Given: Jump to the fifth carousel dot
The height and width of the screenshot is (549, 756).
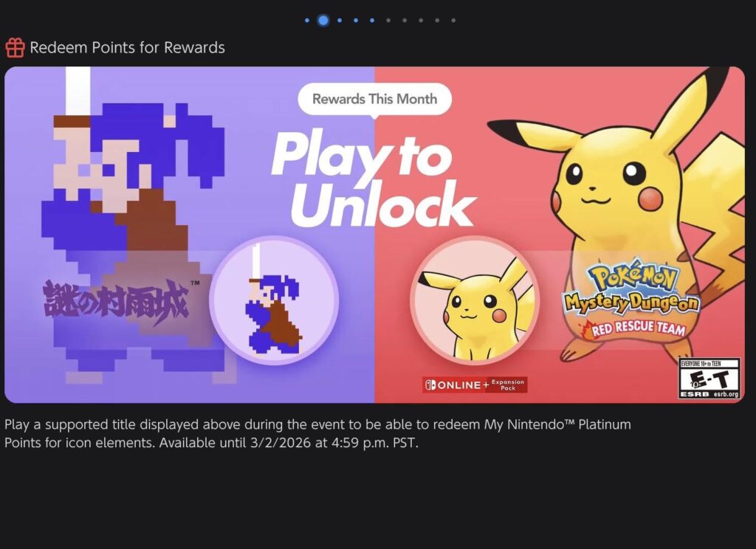Looking at the screenshot, I should tap(372, 20).
